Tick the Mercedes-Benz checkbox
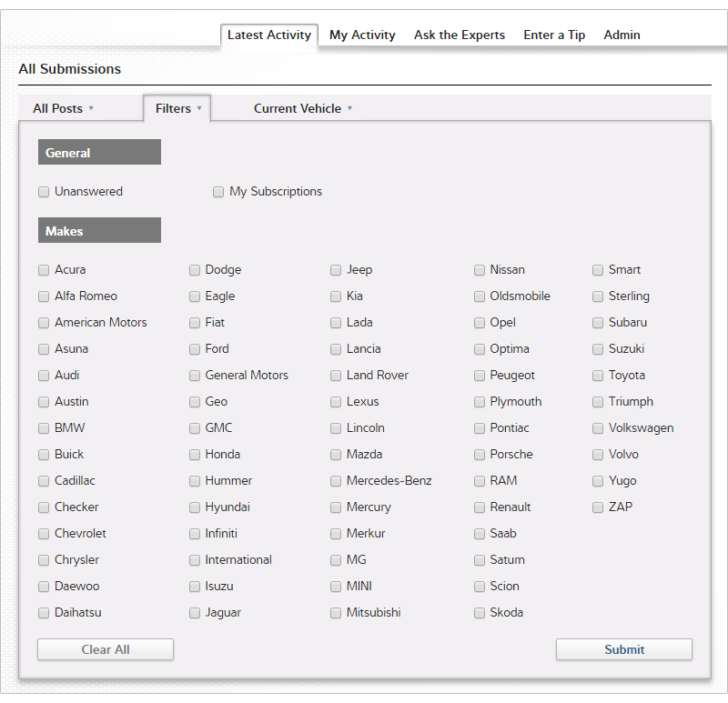 [336, 481]
